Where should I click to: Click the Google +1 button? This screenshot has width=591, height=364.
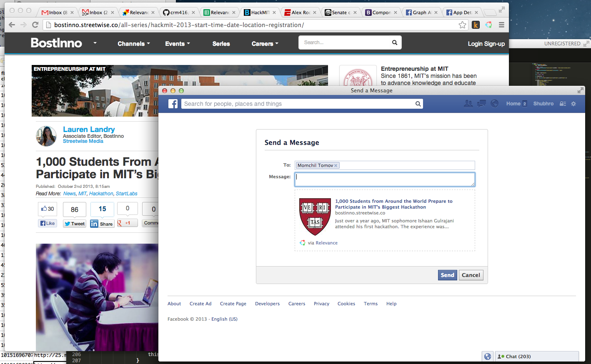tap(127, 223)
